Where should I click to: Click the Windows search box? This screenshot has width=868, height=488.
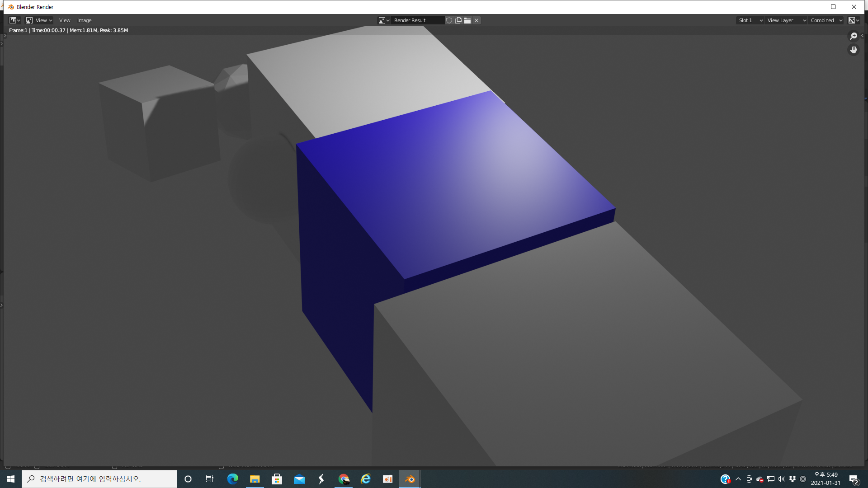(x=99, y=479)
